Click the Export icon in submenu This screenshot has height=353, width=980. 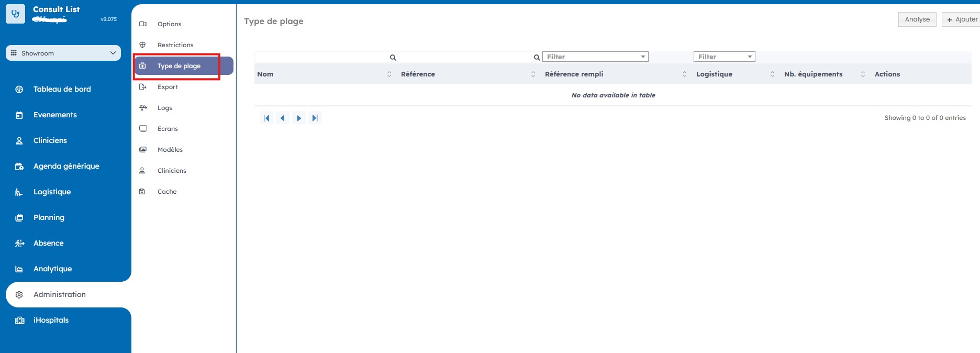(143, 87)
